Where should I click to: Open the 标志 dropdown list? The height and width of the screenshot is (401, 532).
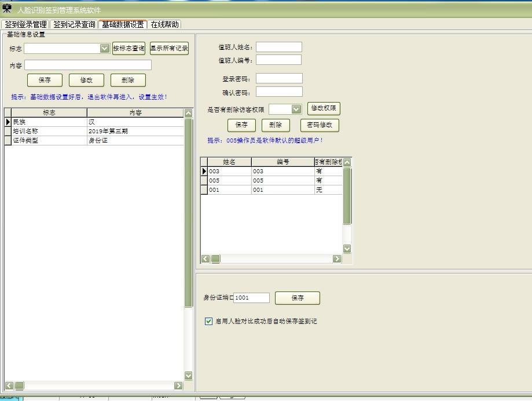105,49
